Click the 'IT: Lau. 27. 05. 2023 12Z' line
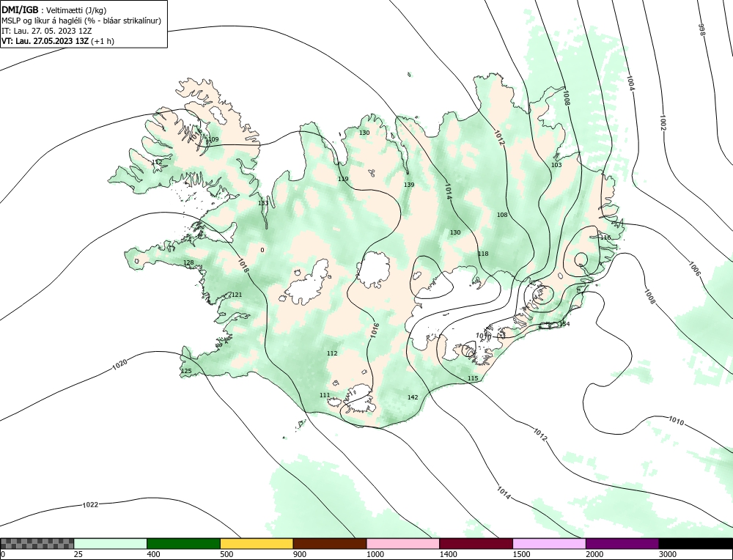The image size is (733, 560). pyautogui.click(x=47, y=31)
